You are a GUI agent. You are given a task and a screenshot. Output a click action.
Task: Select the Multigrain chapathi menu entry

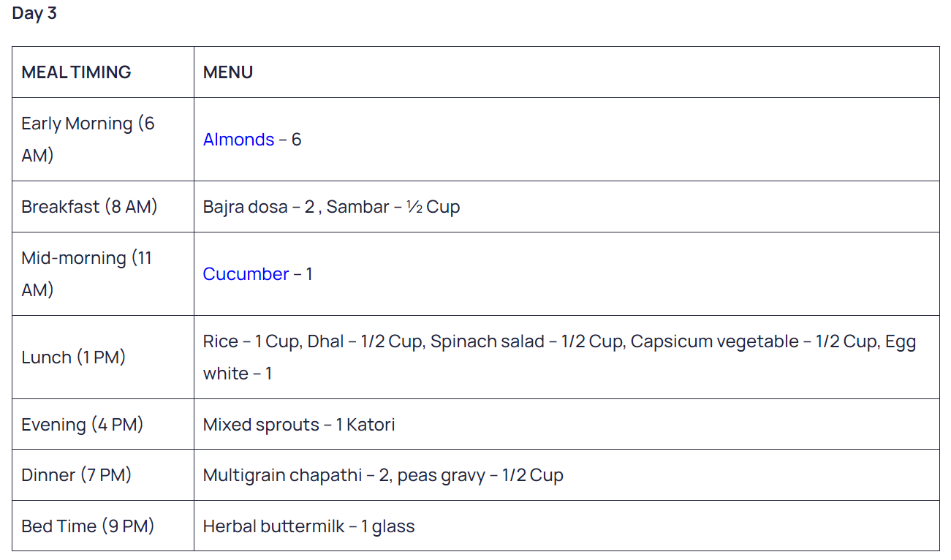tap(383, 475)
